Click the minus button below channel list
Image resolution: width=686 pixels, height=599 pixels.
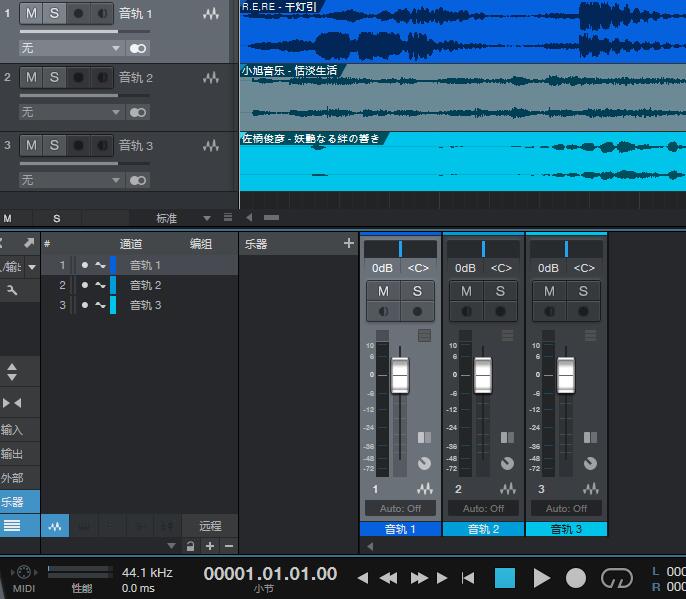pyautogui.click(x=229, y=546)
